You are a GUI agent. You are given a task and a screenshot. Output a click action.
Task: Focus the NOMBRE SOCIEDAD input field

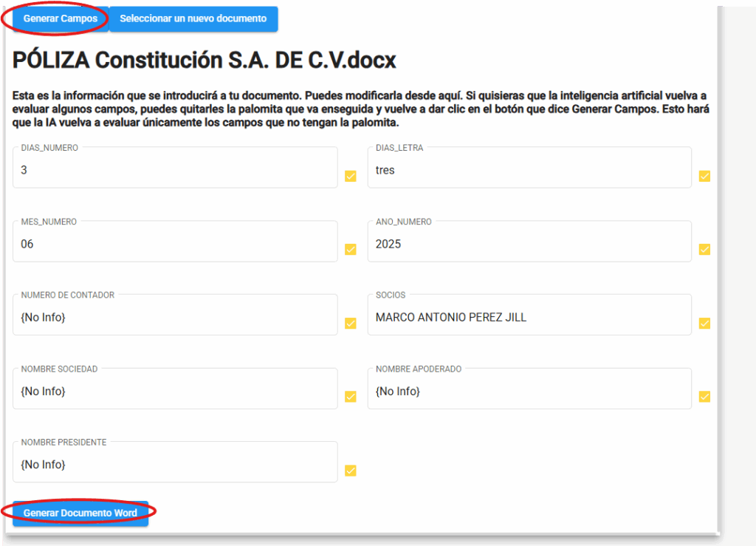[175, 392]
